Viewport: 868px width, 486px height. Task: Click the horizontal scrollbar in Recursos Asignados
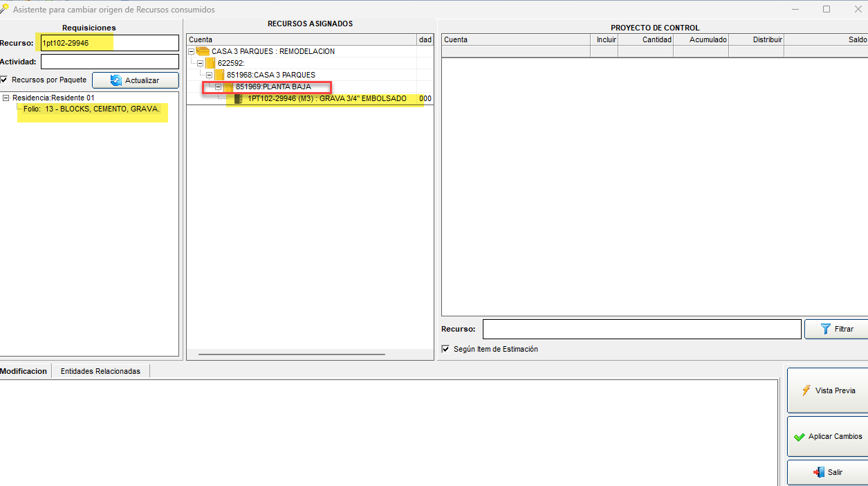point(291,354)
